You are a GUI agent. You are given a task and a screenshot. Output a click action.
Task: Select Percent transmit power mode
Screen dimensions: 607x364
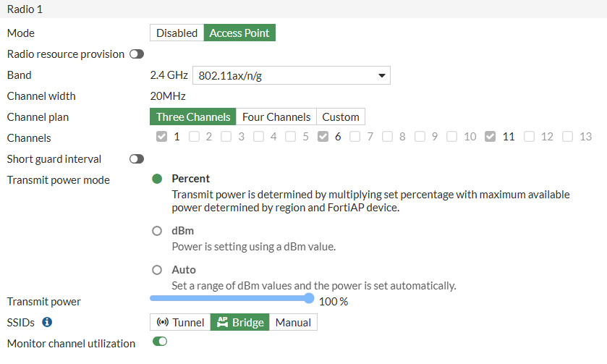click(x=157, y=179)
